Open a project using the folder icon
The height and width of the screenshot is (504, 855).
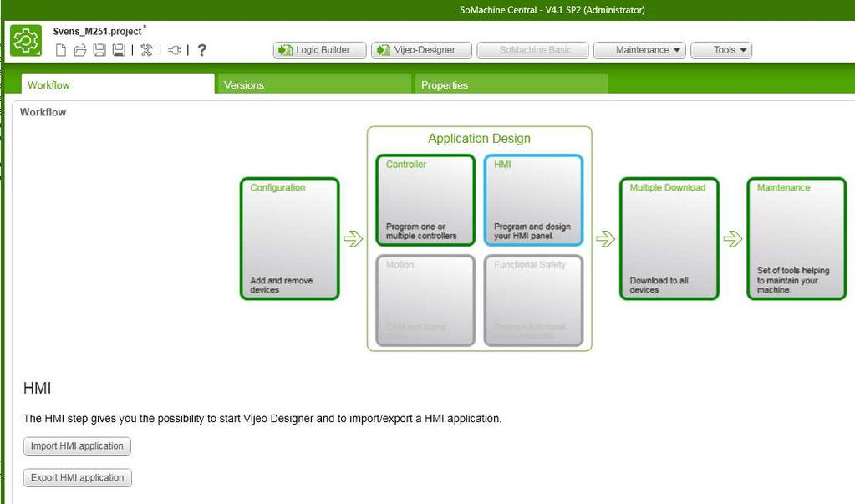pyautogui.click(x=80, y=50)
